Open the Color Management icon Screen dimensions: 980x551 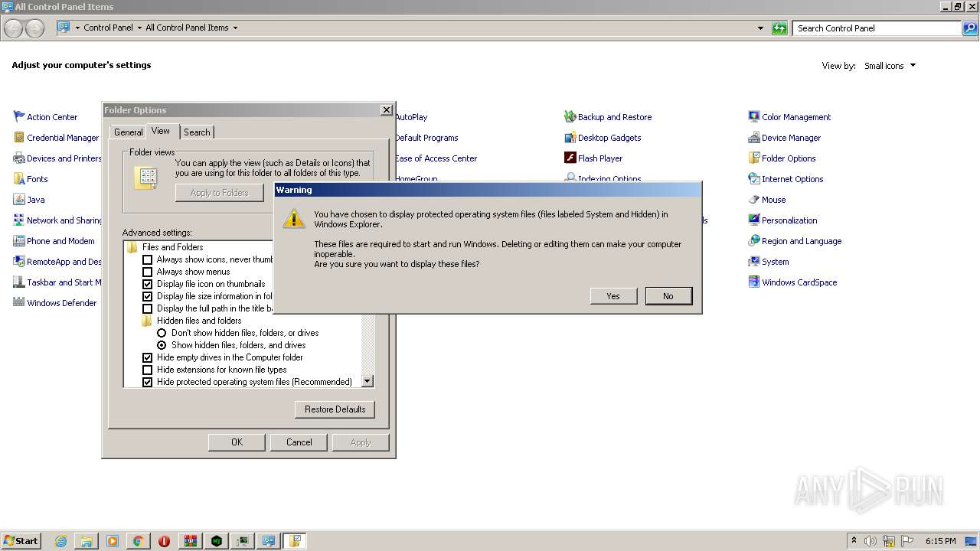coord(754,116)
